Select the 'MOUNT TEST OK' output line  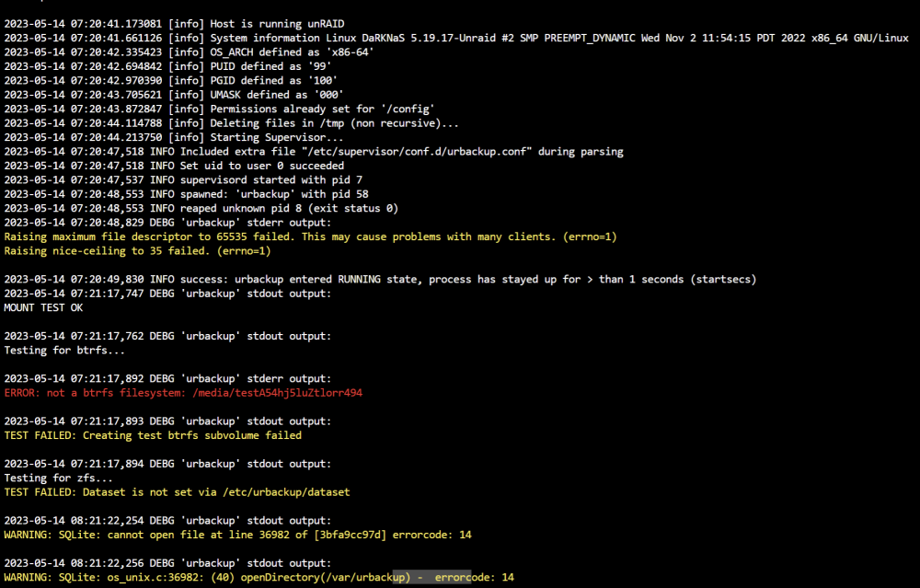pos(43,307)
